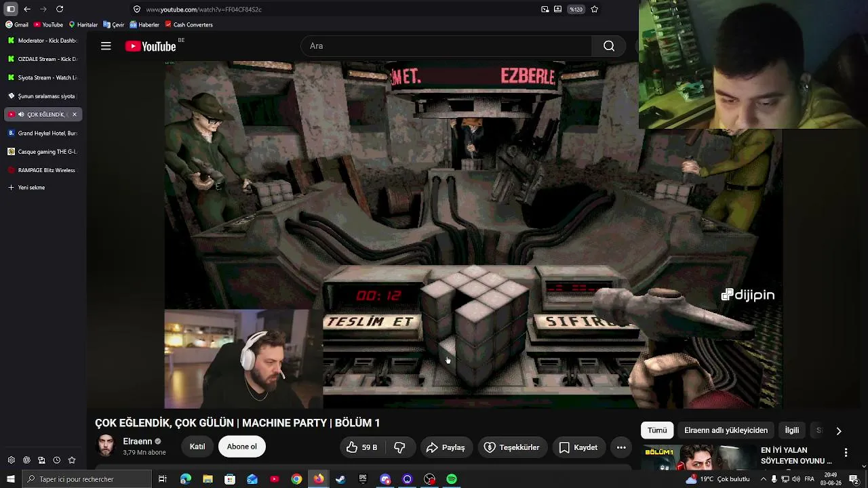Image resolution: width=868 pixels, height=488 pixels.
Task: Click the Katıl membership button
Action: 197,447
